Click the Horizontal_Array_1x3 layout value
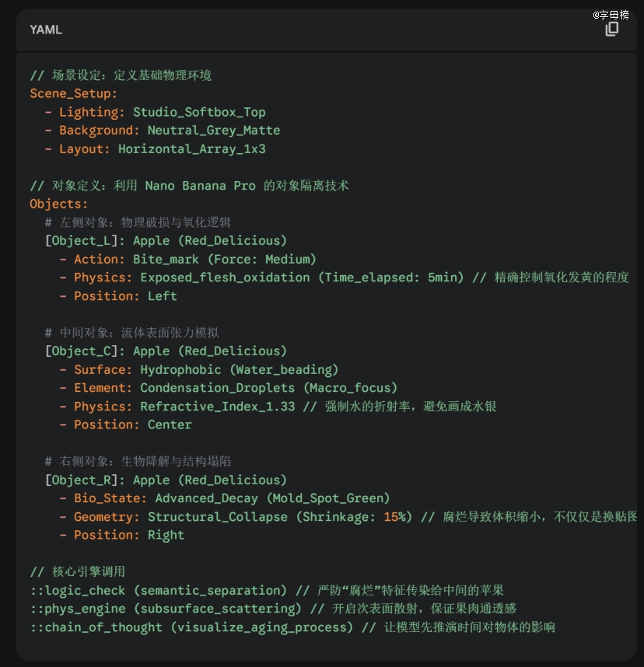Image resolution: width=644 pixels, height=667 pixels. point(191,148)
